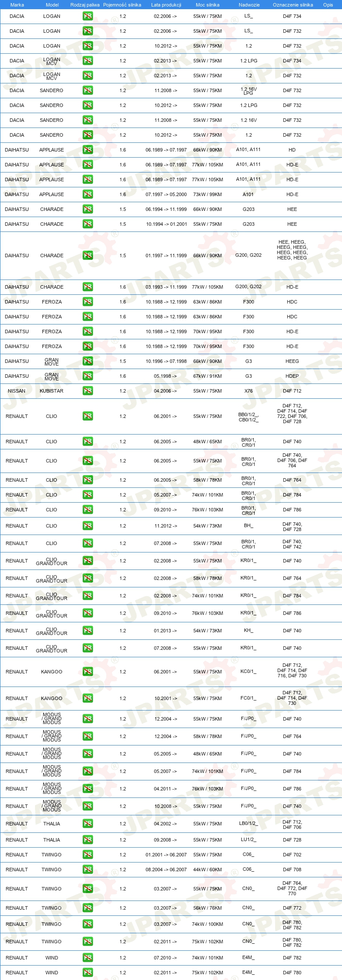
Task: Click the 01.2013 -> production date cell
Action: (165, 631)
